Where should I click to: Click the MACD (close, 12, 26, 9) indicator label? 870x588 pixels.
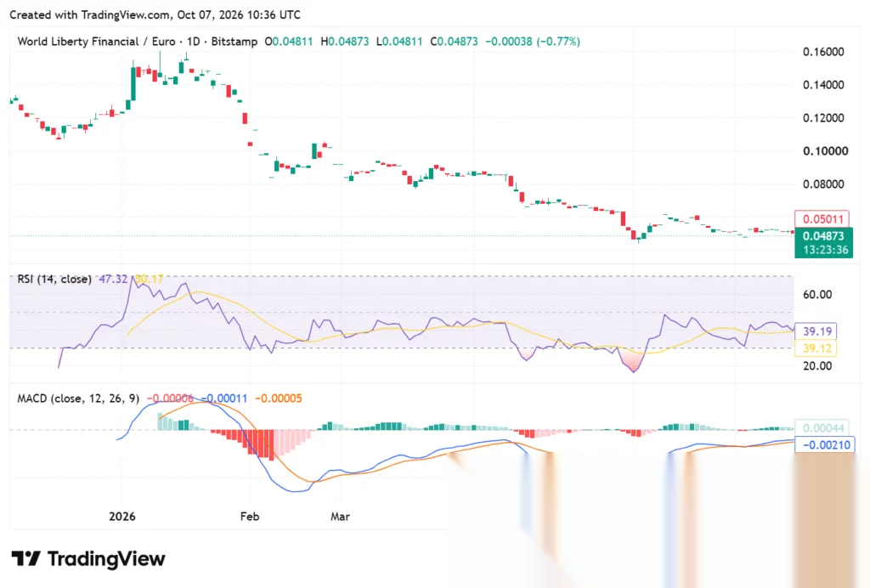coord(78,399)
